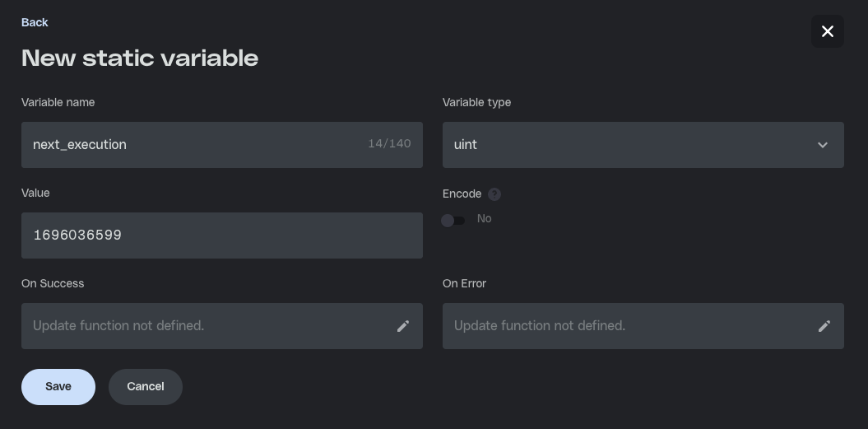Select the On Error update function box
The width and height of the screenshot is (868, 429).
pyautogui.click(x=625, y=326)
